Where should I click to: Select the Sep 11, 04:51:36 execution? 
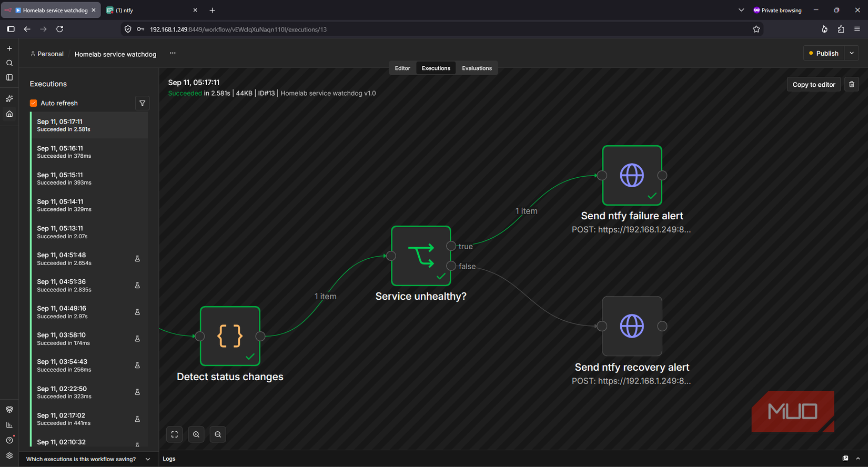coord(89,286)
